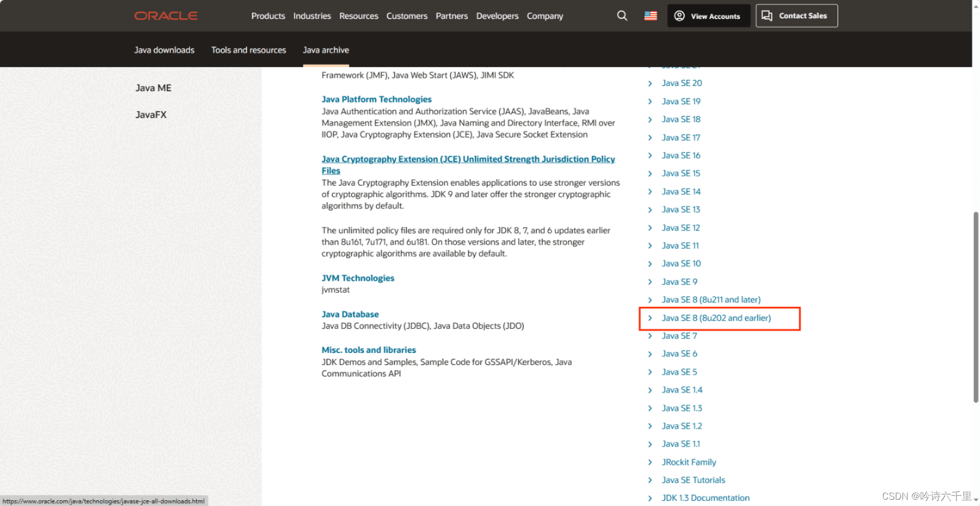The height and width of the screenshot is (506, 980).
Task: Open Java SE 16 archive link
Action: [681, 155]
